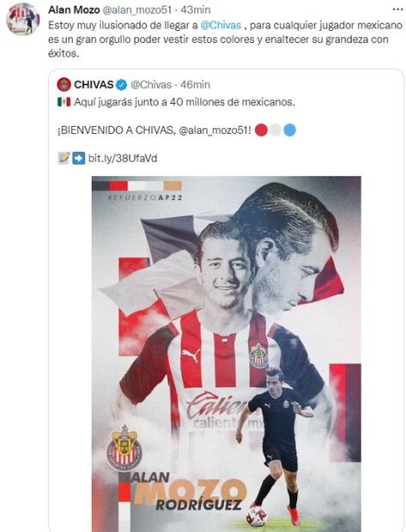This screenshot has height=532, width=406.
Task: Click the right arrow emoji icon
Action: [78, 159]
